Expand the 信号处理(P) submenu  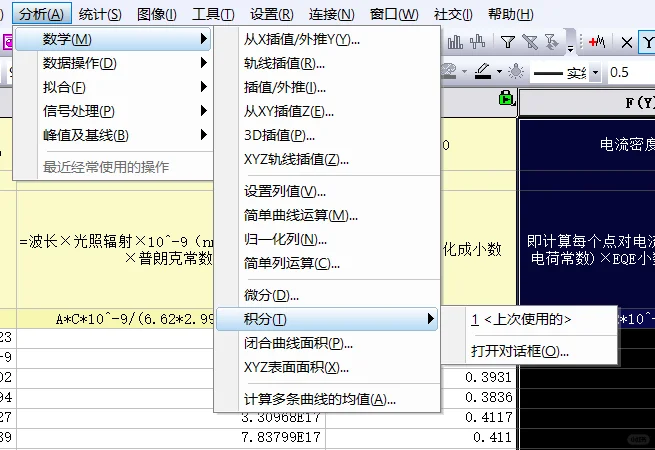point(113,111)
